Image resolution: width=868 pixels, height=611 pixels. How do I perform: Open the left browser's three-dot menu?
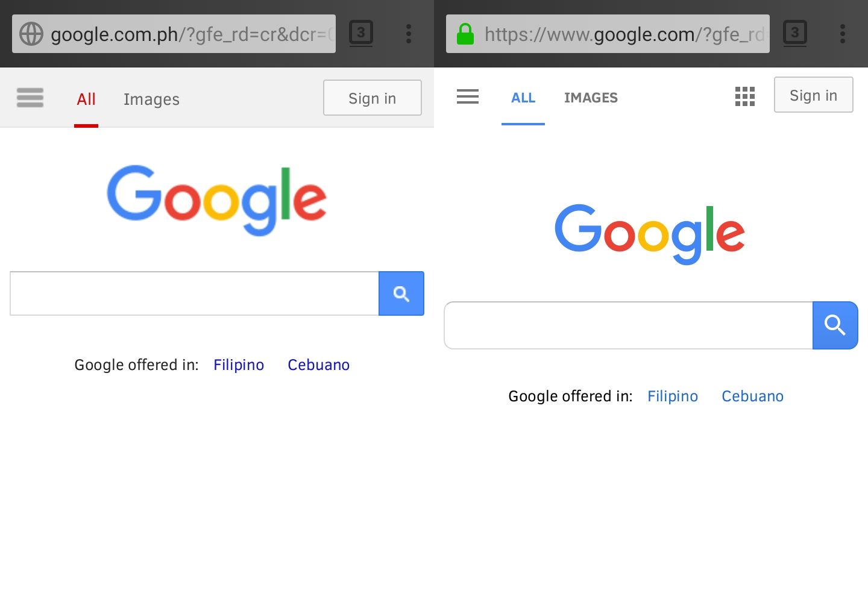[x=409, y=34]
